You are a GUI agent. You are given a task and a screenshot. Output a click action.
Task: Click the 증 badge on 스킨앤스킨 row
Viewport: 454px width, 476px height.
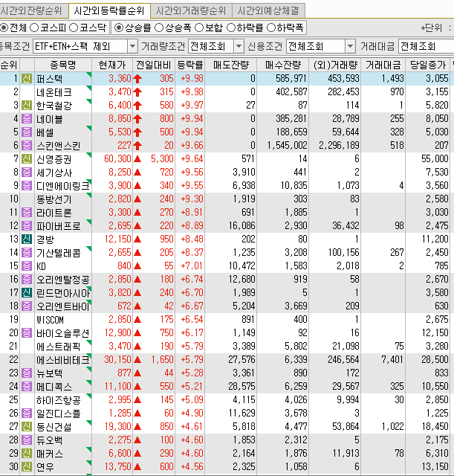(27, 146)
